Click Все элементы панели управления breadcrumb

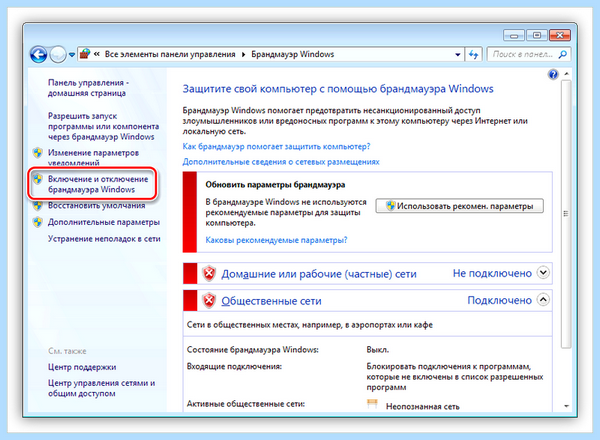(170, 54)
